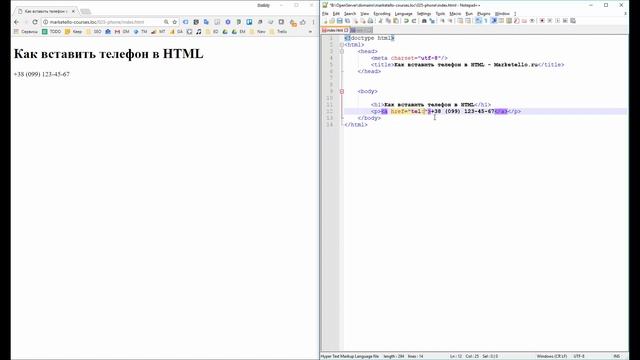The height and width of the screenshot is (360, 640).
Task: Open the Language menu in Notepad++
Action: coord(403,14)
